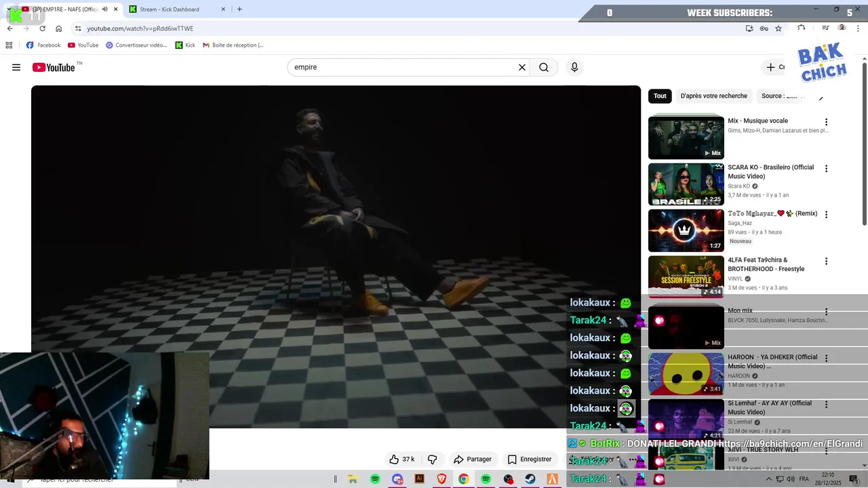Open the Kick bookmark

185,45
